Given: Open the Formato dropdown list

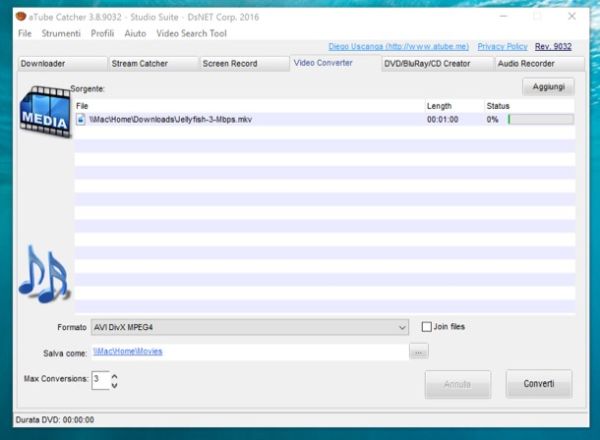Looking at the screenshot, I should click(401, 327).
